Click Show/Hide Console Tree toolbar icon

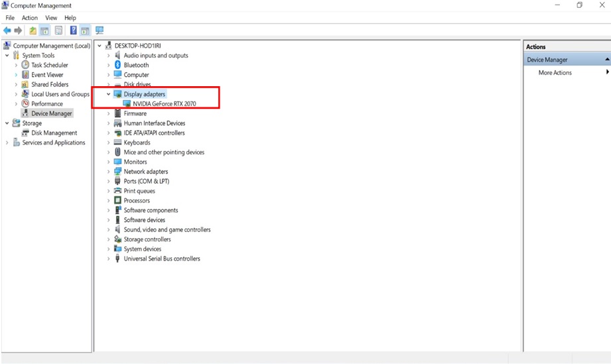(x=45, y=30)
